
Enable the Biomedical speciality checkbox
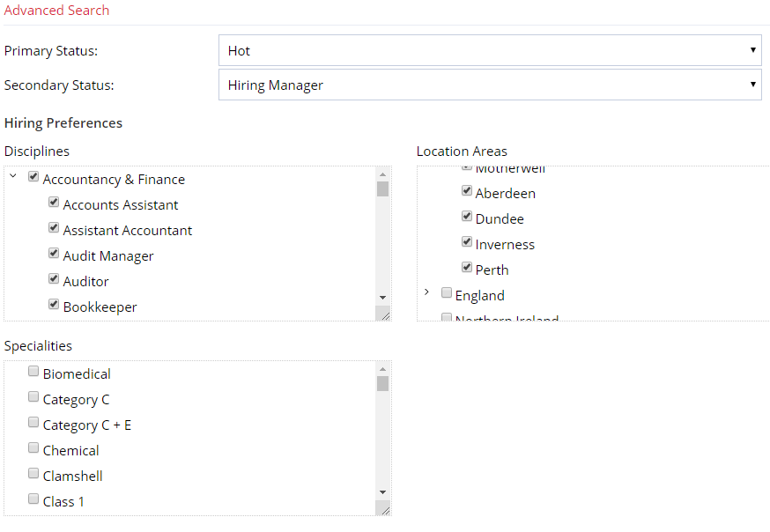33,372
